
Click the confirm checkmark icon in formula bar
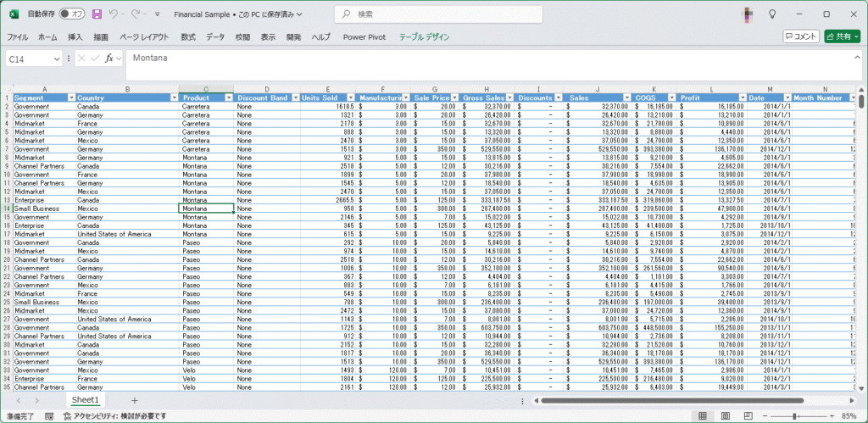95,58
